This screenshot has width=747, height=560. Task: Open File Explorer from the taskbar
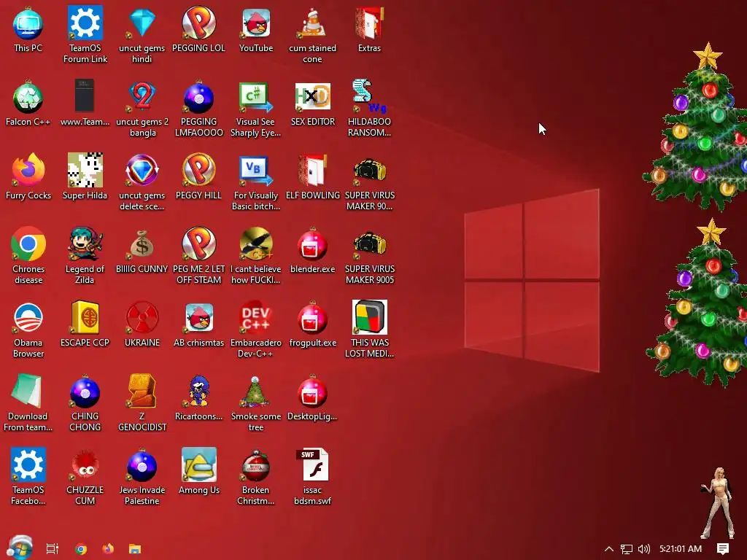135,549
